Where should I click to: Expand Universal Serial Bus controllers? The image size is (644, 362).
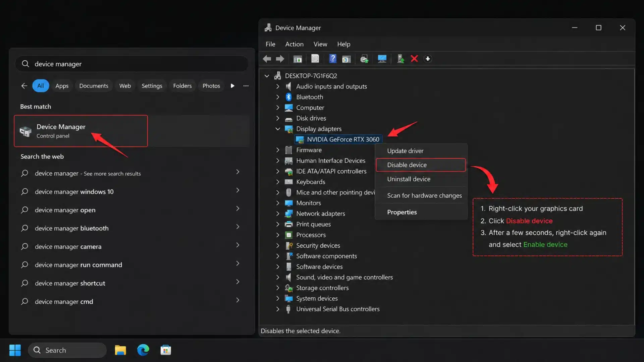point(278,309)
